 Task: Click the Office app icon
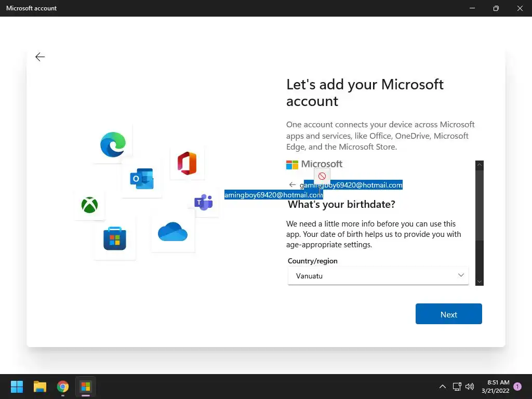[x=187, y=163]
